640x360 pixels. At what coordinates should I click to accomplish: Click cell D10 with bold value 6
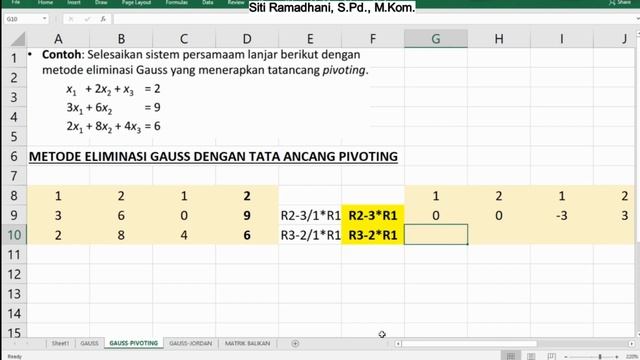point(247,235)
